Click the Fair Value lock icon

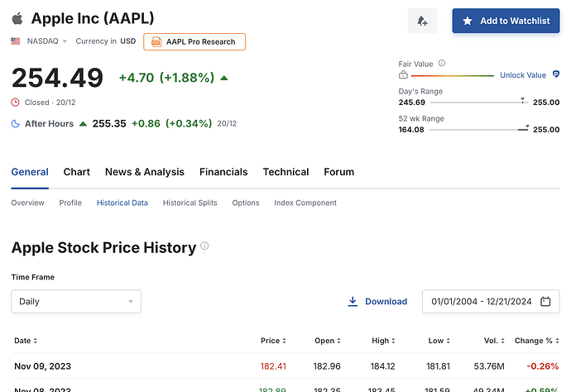[403, 75]
